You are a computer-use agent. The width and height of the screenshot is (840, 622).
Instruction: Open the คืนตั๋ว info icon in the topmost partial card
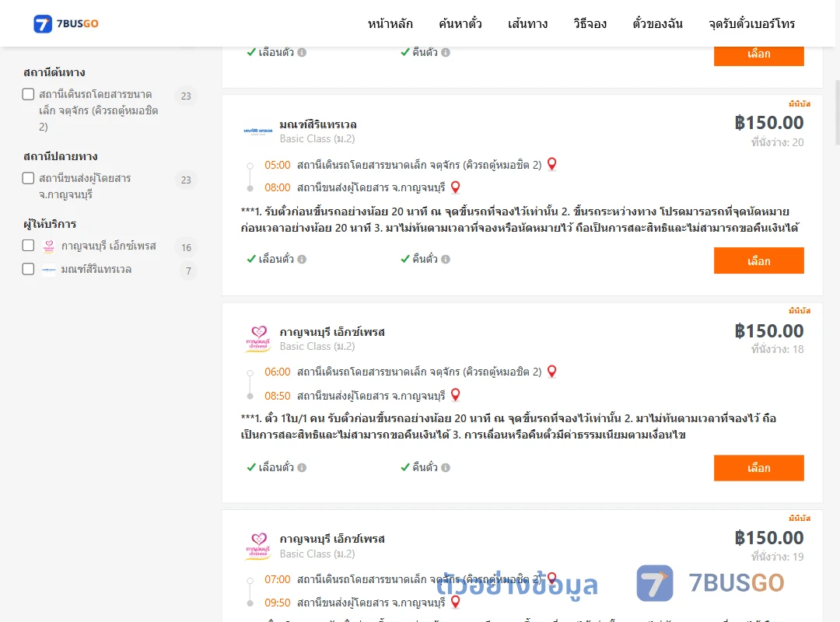446,53
